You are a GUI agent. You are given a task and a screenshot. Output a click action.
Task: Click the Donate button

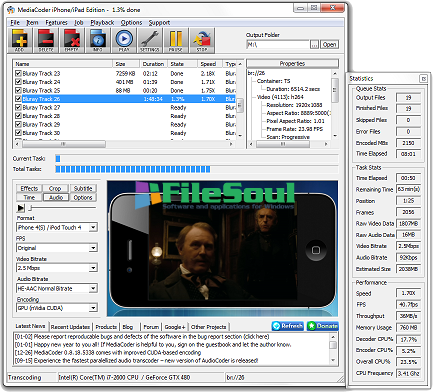322,326
